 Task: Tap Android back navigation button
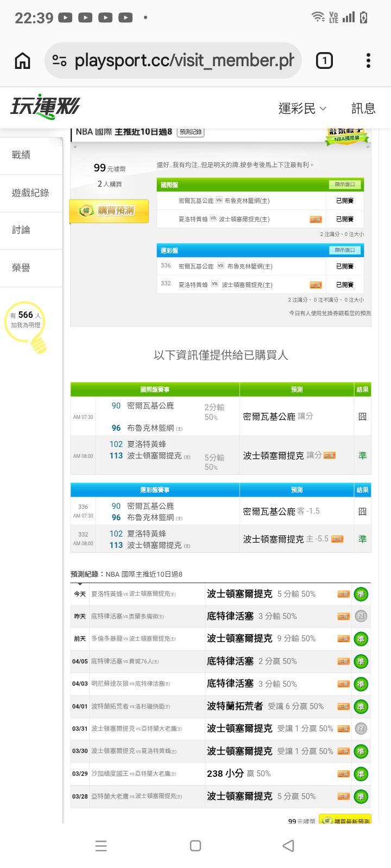(x=289, y=846)
